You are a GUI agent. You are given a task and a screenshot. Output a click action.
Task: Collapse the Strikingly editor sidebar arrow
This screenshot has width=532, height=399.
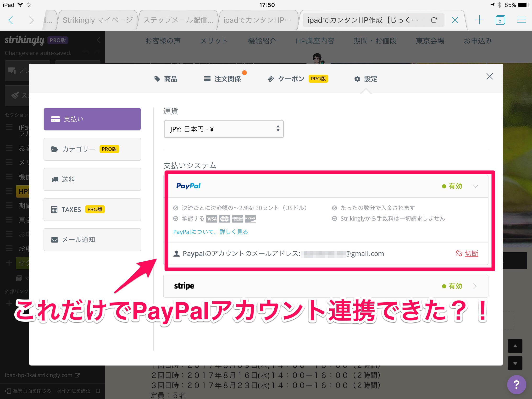tap(99, 40)
